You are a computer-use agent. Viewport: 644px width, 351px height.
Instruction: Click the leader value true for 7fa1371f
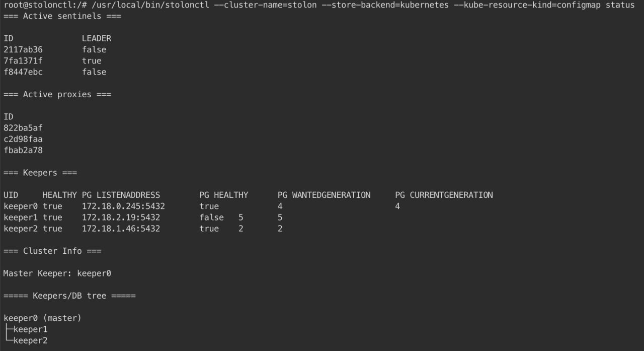92,61
